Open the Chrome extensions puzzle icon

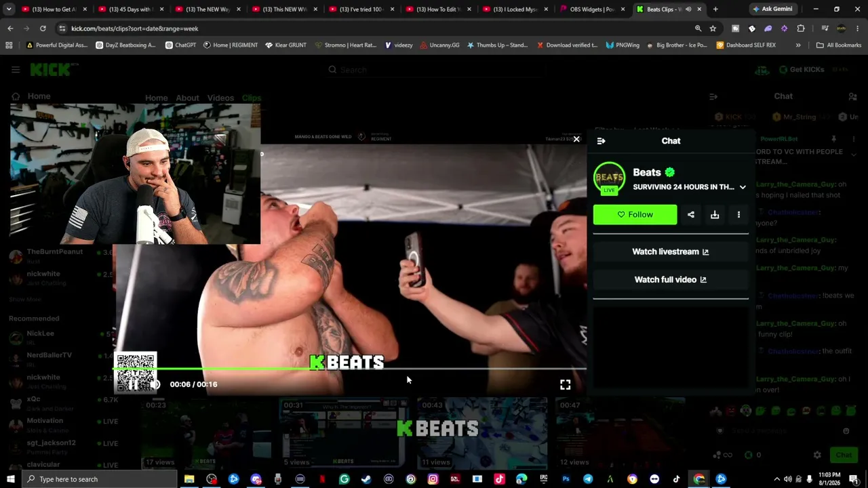pos(801,28)
